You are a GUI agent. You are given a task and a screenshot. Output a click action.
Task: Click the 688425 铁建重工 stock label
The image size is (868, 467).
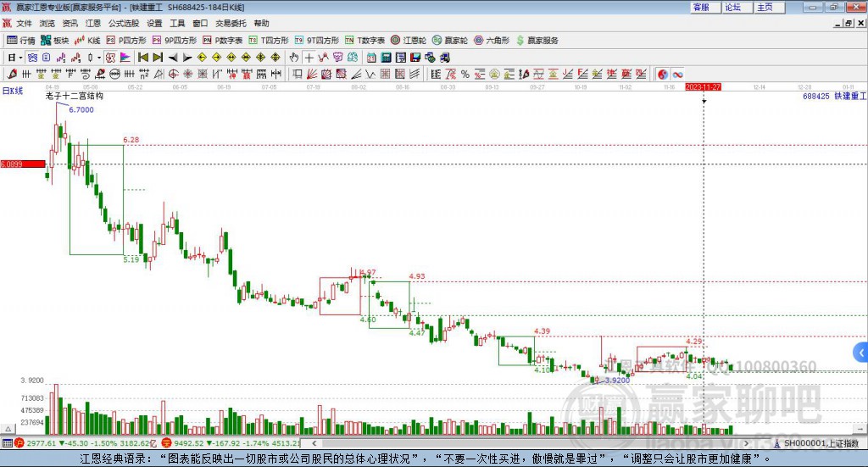(834, 97)
